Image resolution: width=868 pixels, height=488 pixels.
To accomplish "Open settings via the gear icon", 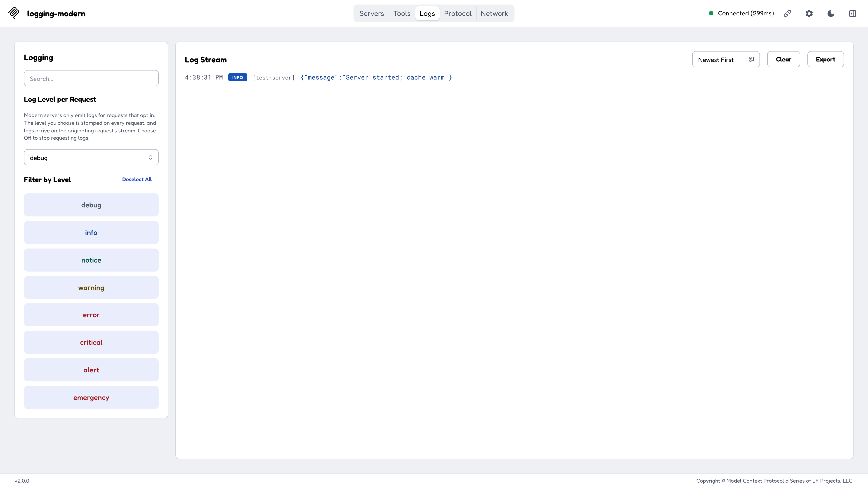I will [809, 14].
